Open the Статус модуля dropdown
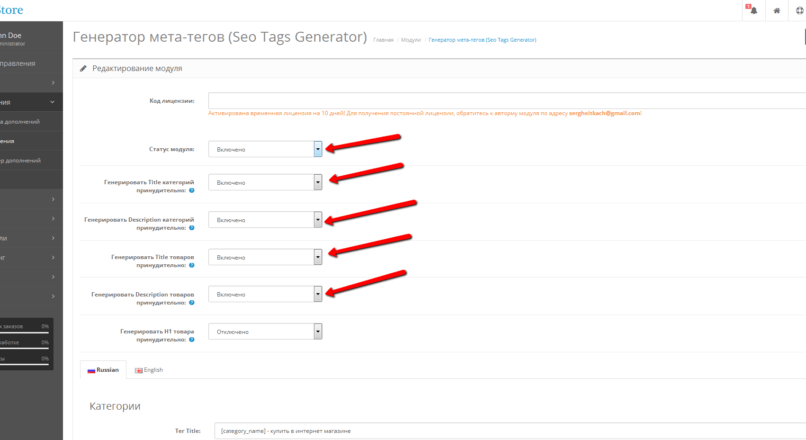The width and height of the screenshot is (806, 440). (x=265, y=149)
